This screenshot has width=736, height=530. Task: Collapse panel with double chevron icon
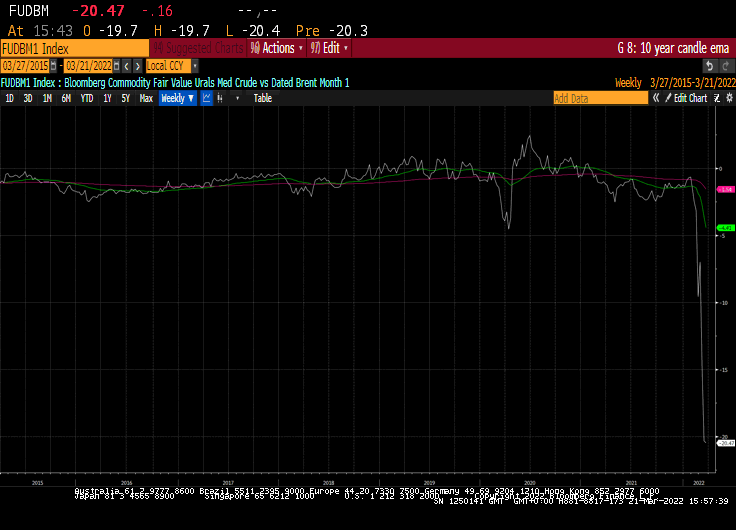[x=656, y=98]
